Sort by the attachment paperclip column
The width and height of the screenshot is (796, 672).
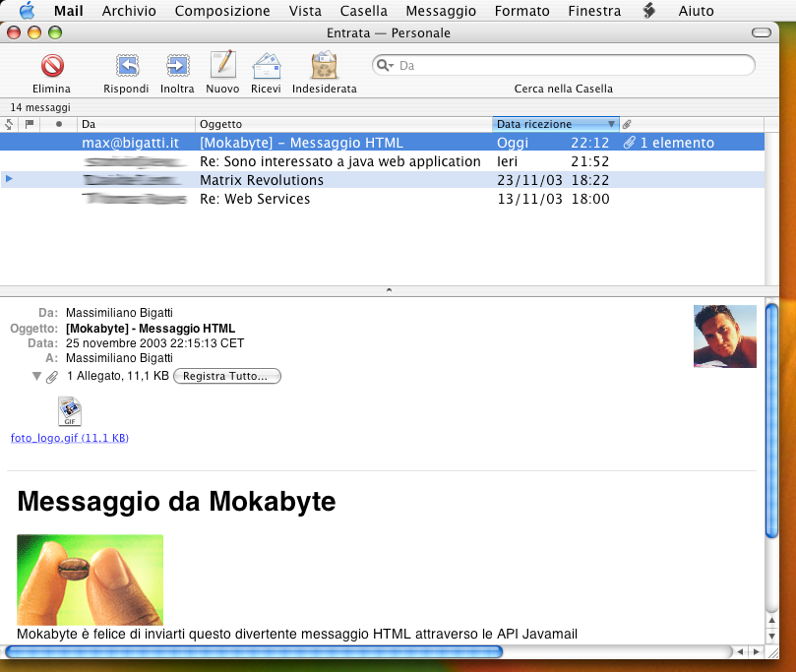click(x=627, y=124)
